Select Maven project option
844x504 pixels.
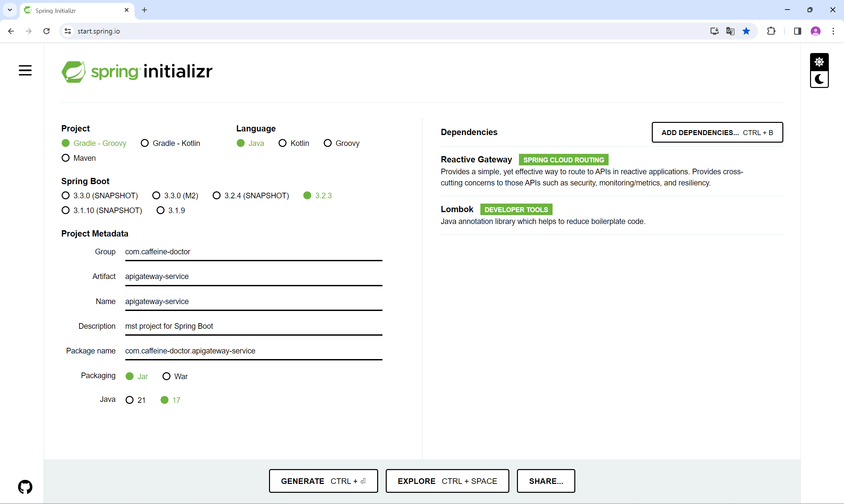(x=66, y=158)
